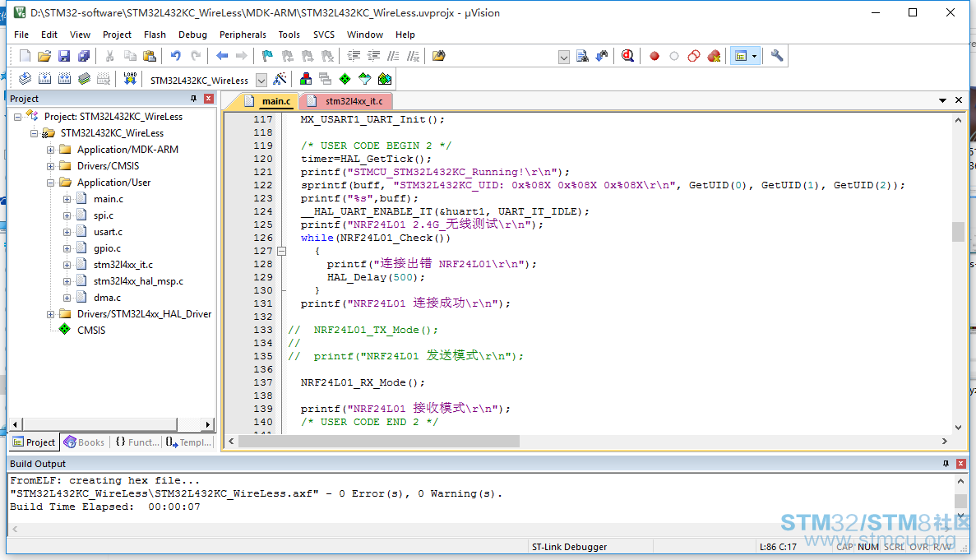Build target files icon
Screen dimensions: 976x560
coord(45,79)
